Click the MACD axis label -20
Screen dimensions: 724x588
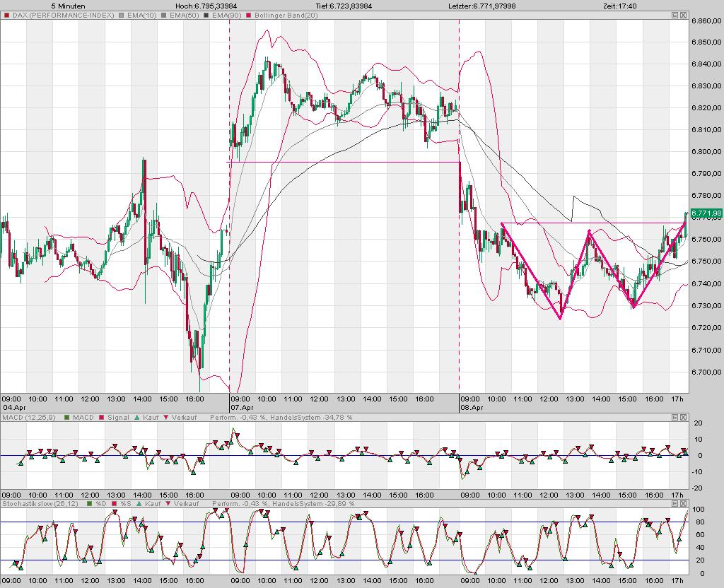tap(698, 488)
